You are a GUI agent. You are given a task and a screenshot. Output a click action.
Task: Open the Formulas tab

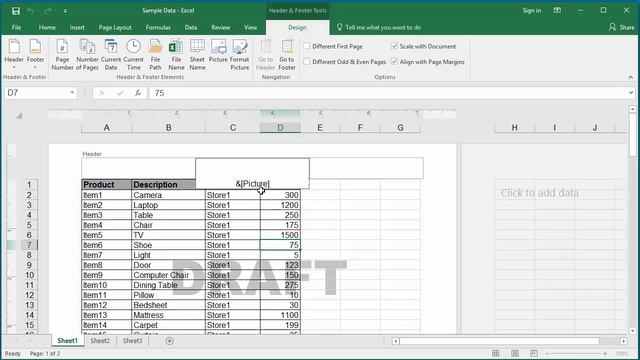pyautogui.click(x=158, y=27)
